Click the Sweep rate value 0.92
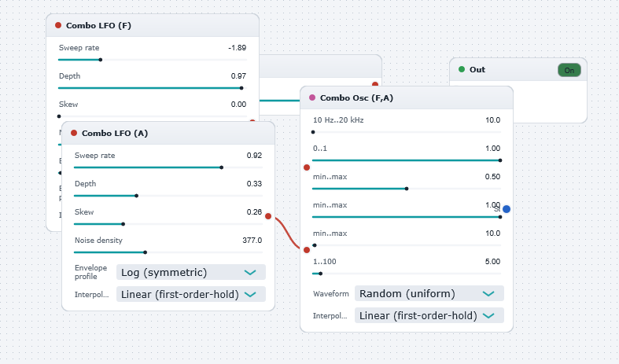Screen dimensions: 619x364 (254, 156)
